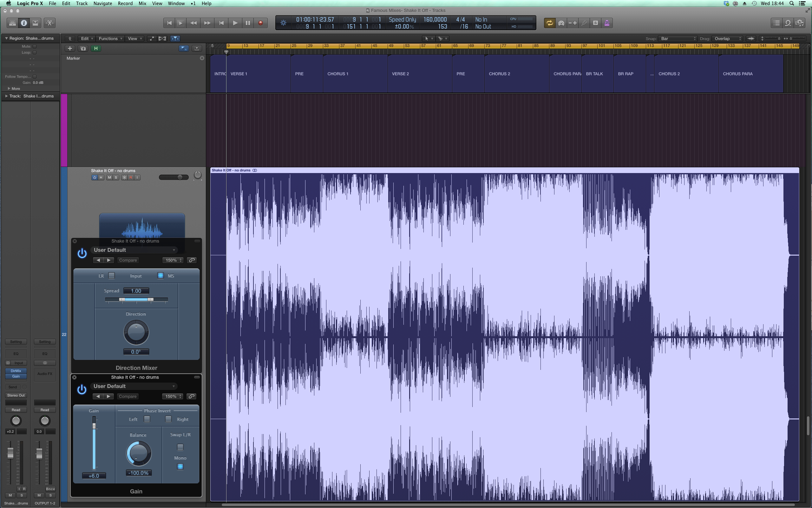Viewport: 812px width, 508px height.
Task: Click Compare in Gain plugin window
Action: (x=128, y=396)
